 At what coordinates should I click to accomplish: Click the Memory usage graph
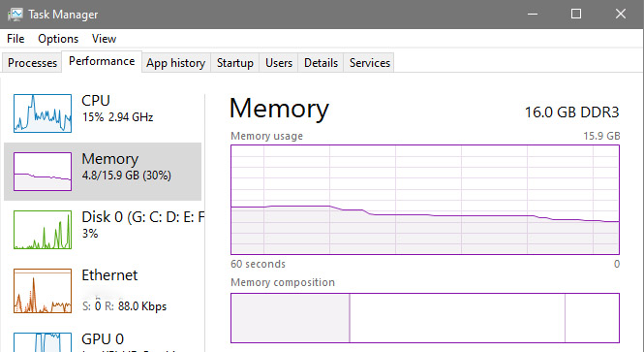tap(425, 200)
